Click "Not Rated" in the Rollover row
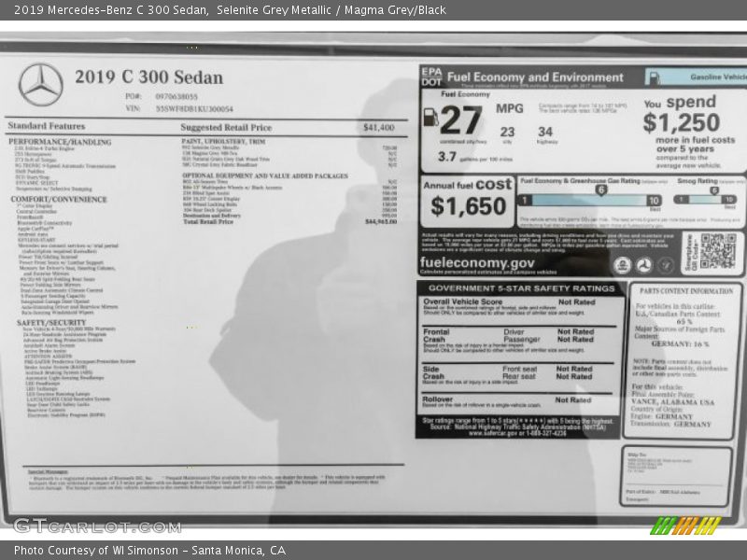Image resolution: width=747 pixels, height=560 pixels. coord(572,400)
